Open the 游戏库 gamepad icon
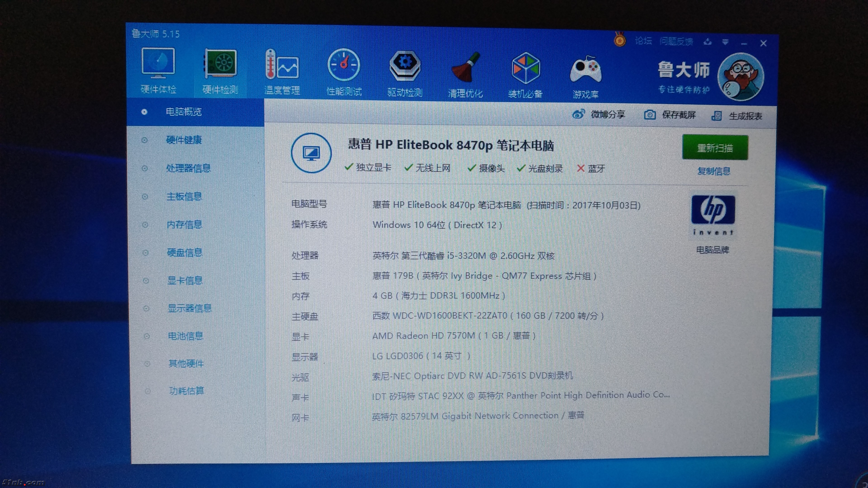868x488 pixels. (x=586, y=70)
